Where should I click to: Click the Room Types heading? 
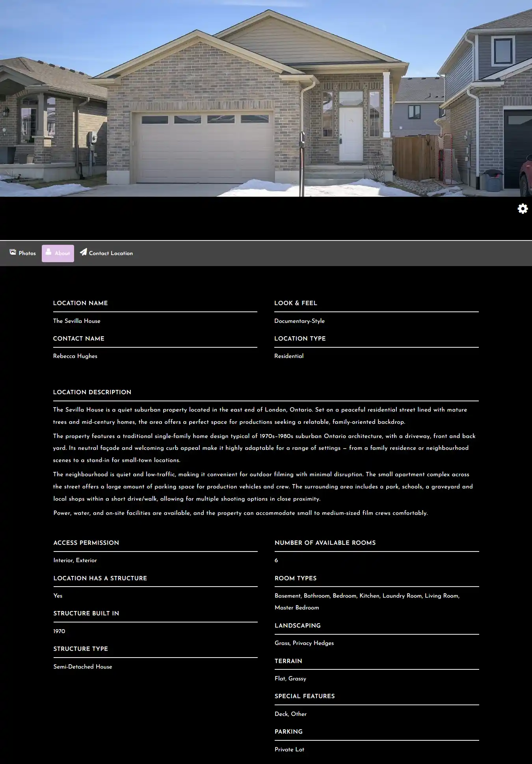tap(296, 578)
